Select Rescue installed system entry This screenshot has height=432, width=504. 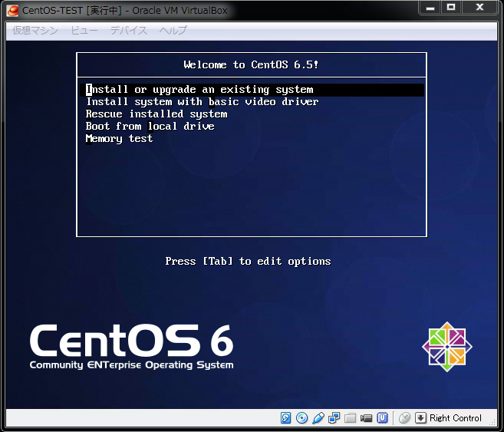click(x=156, y=114)
